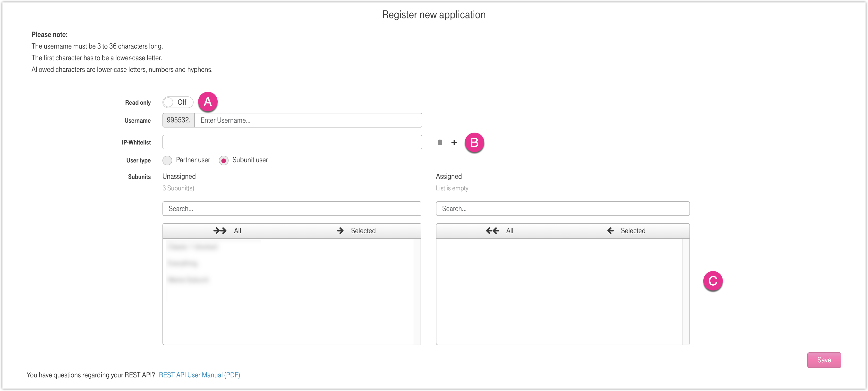Remove all assigned subunits with double left arrow
The image size is (868, 391).
tap(499, 230)
